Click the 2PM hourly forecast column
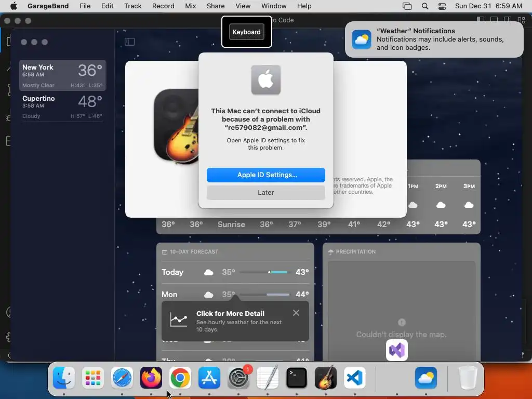Image resolution: width=532 pixels, height=399 pixels. tap(441, 205)
